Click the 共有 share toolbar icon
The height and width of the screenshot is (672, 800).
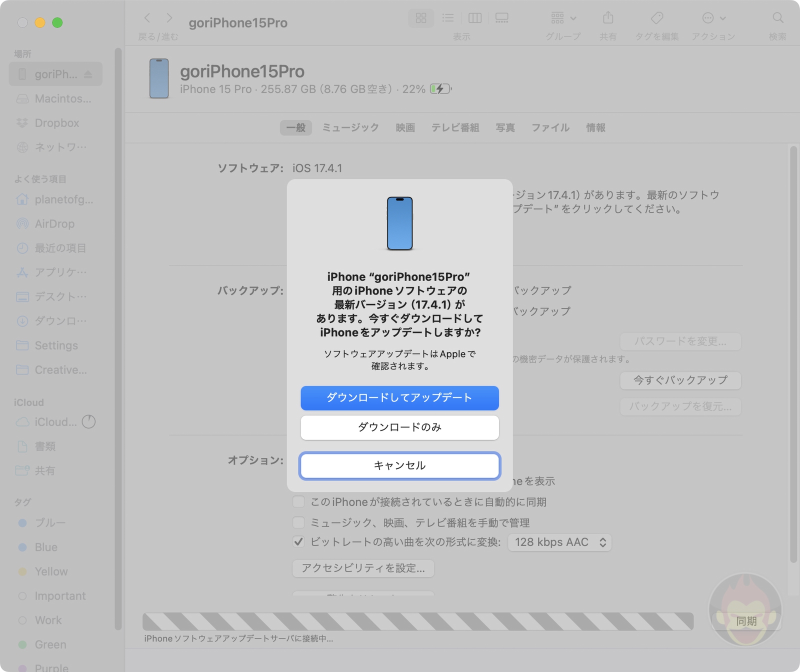click(x=608, y=18)
